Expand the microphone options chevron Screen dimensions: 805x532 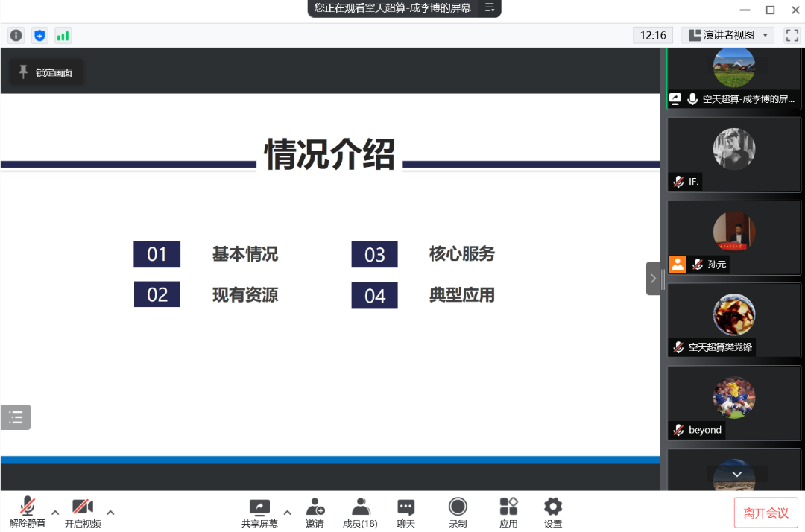(54, 513)
